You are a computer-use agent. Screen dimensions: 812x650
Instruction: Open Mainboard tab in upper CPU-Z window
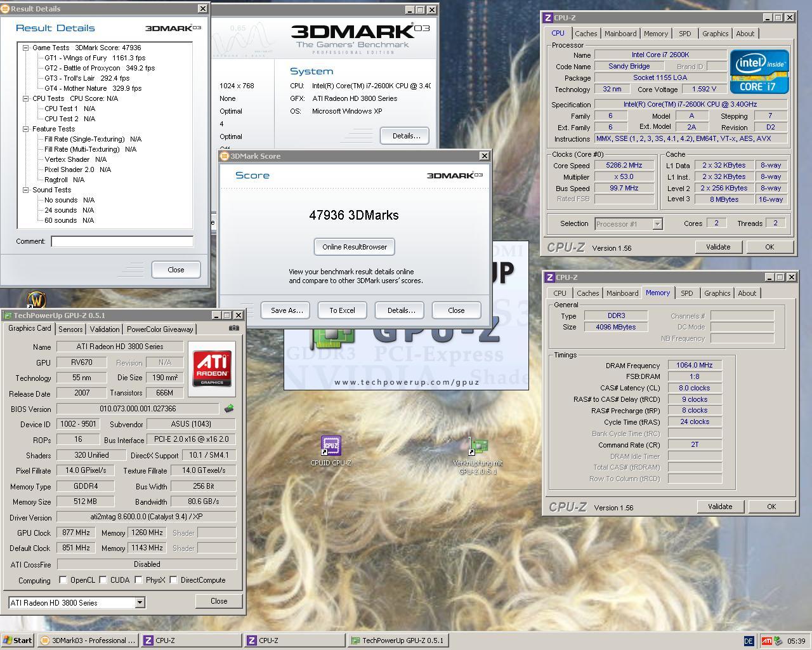(620, 34)
